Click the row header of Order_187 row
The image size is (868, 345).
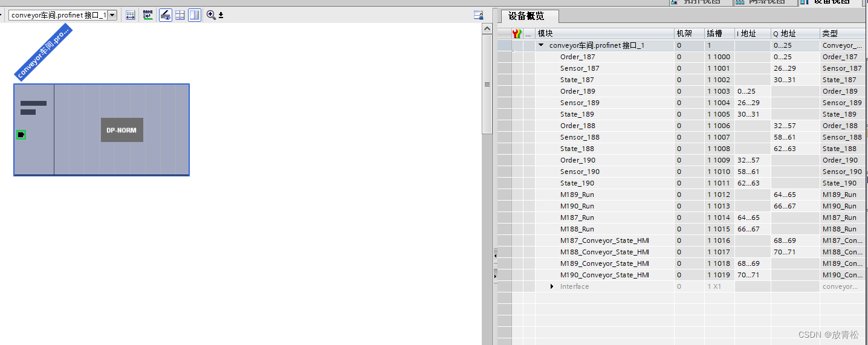coord(504,57)
